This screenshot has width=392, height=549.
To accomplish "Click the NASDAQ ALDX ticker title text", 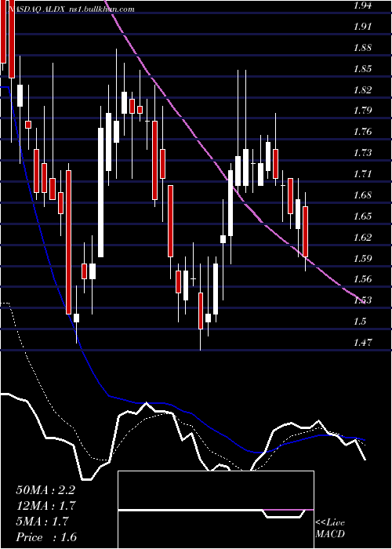I will pyautogui.click(x=37, y=9).
